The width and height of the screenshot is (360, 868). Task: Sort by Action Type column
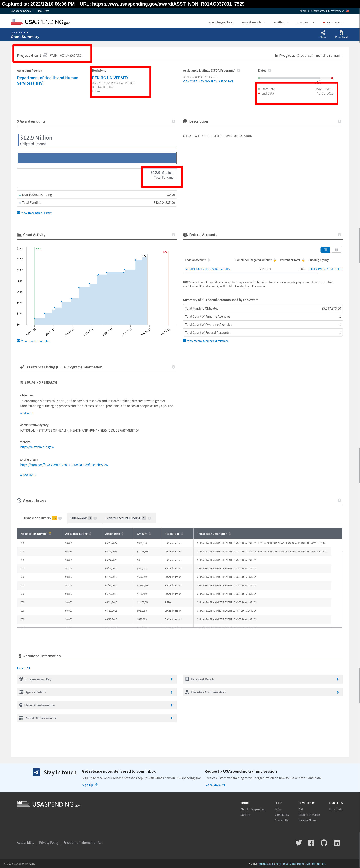(182, 534)
